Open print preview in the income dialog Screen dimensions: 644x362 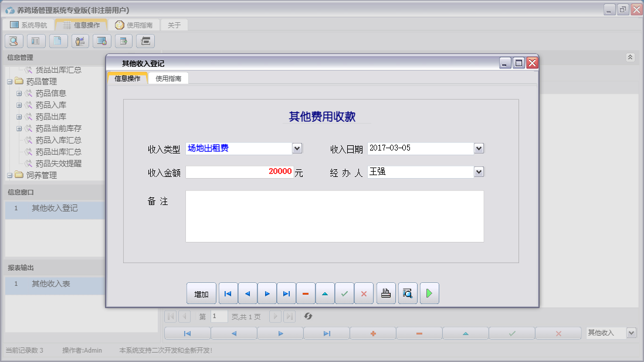pyautogui.click(x=407, y=293)
